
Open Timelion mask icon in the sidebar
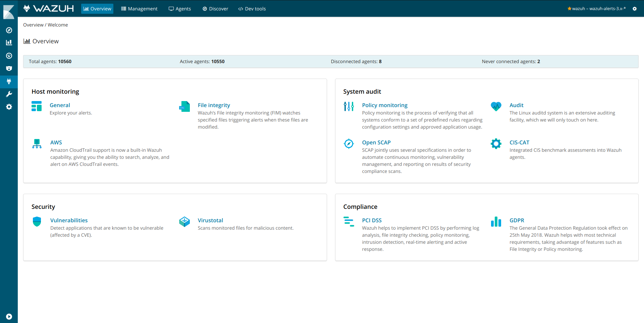click(x=9, y=68)
